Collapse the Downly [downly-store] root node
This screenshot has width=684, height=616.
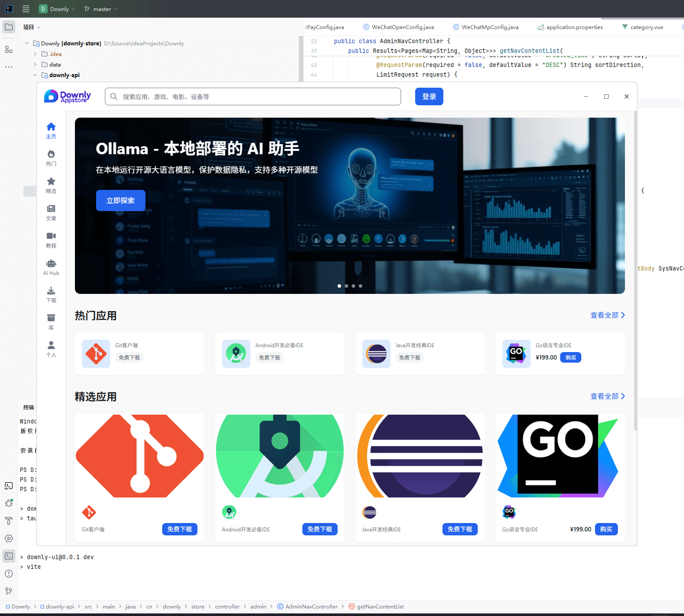(x=27, y=43)
